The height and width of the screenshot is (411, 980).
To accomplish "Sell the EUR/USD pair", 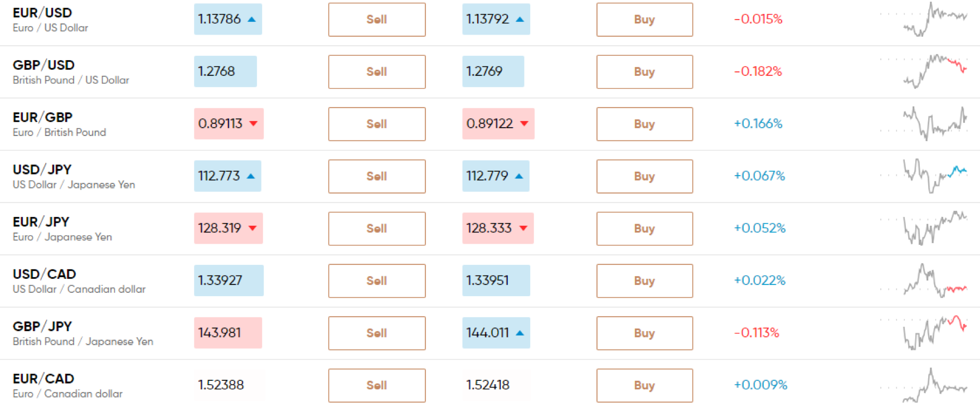I will [x=377, y=20].
